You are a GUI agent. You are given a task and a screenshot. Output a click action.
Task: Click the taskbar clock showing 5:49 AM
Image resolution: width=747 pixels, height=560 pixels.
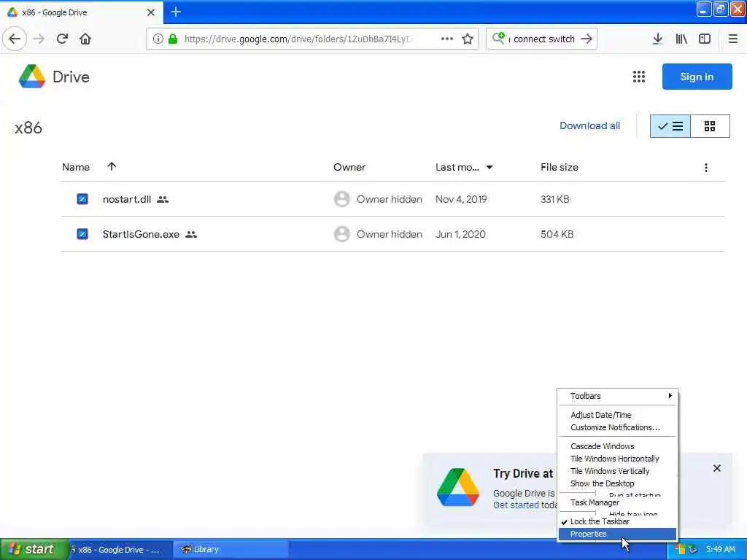click(x=720, y=549)
